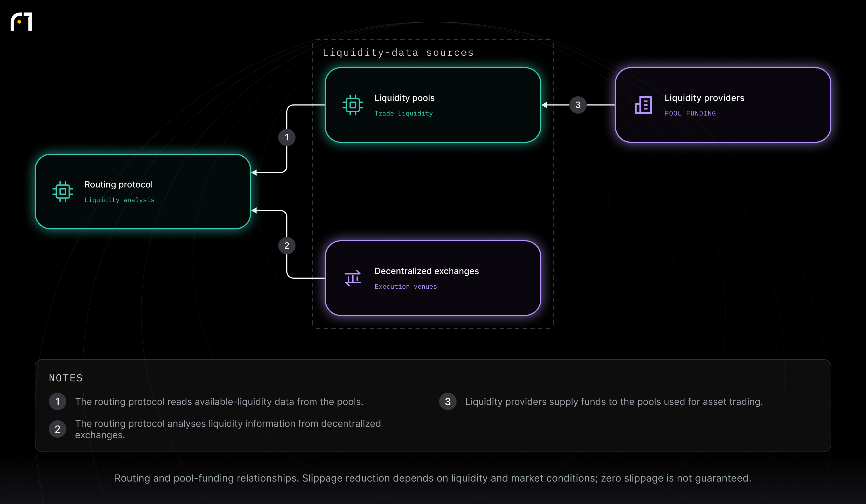Screen dimensions: 866x504
Task: Select the "Liquidity pools" title
Action: tap(405, 98)
